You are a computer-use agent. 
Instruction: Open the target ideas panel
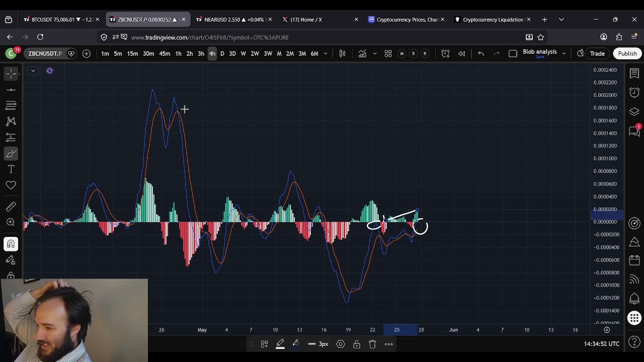click(634, 223)
